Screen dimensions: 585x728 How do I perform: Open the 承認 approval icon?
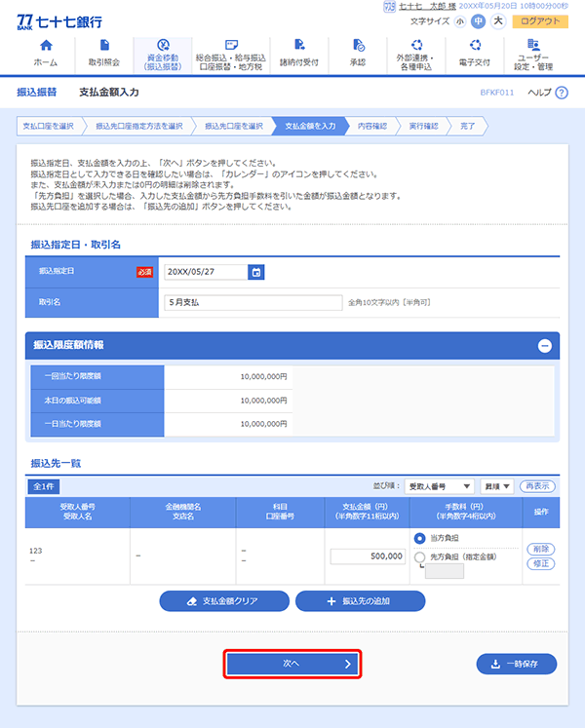[x=358, y=46]
